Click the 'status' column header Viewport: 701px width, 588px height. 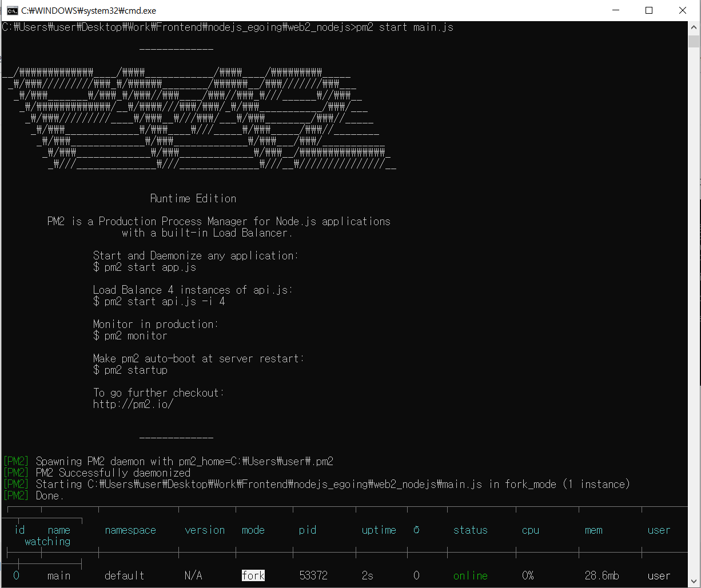471,530
